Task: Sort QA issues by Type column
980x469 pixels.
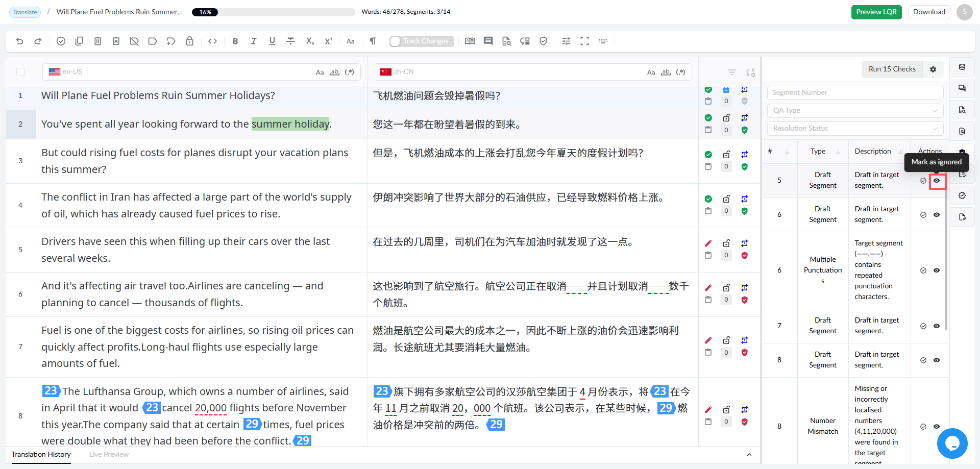Action: [x=838, y=152]
